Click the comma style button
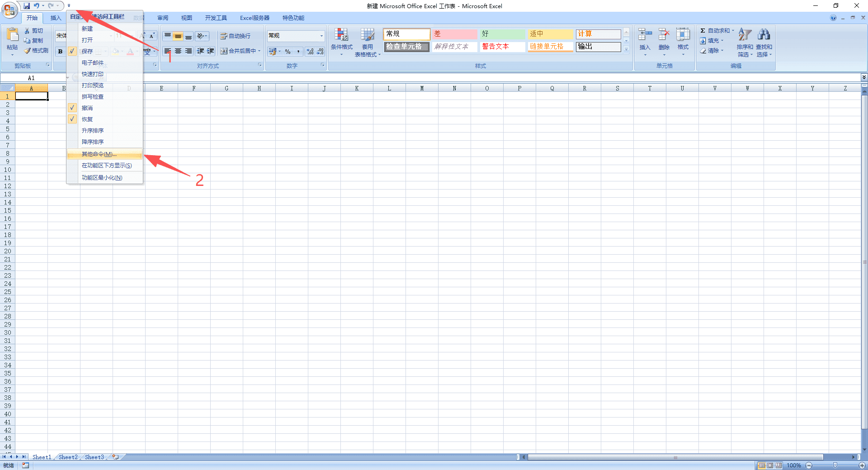 point(298,52)
